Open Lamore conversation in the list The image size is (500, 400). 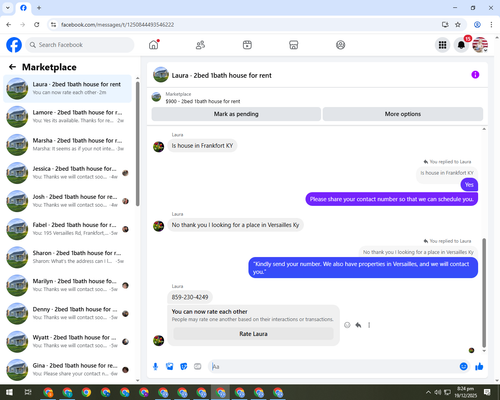(67, 117)
